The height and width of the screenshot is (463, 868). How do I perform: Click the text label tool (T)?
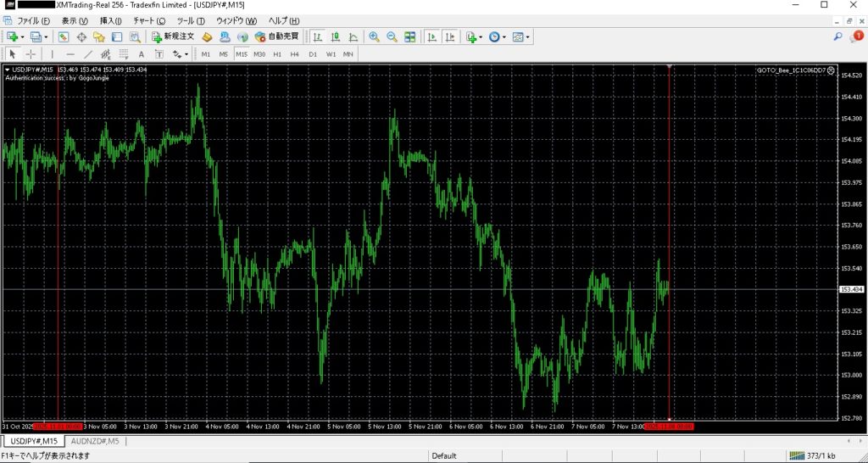pos(159,54)
